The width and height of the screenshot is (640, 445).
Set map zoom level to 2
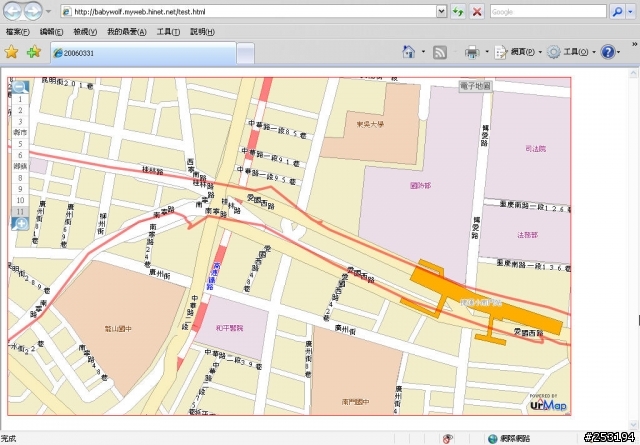[x=20, y=110]
